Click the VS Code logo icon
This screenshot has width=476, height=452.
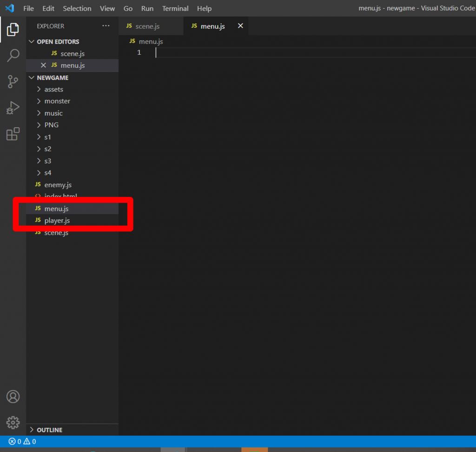10,8
